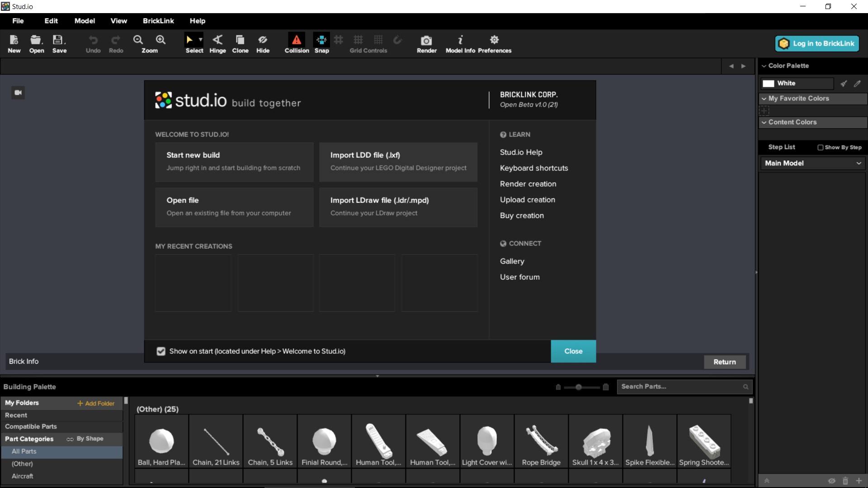Open the Keyboard shortcuts link
Screen dimensions: 868x488
point(534,168)
